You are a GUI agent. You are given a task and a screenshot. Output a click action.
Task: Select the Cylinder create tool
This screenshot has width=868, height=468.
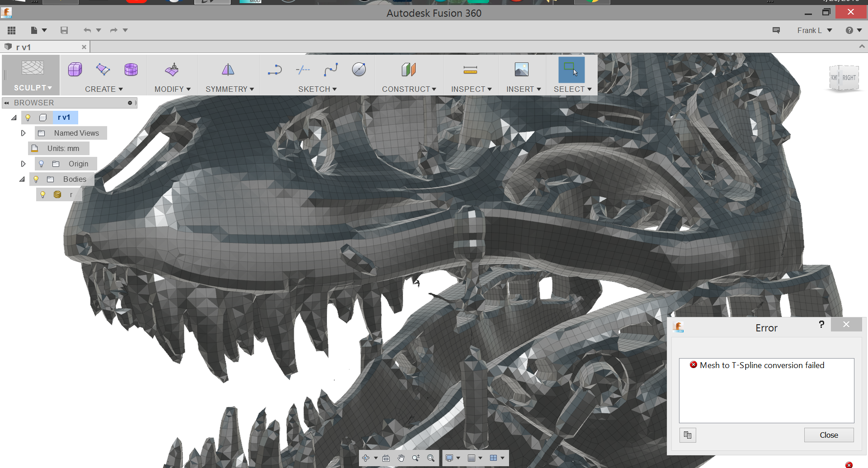(x=131, y=70)
